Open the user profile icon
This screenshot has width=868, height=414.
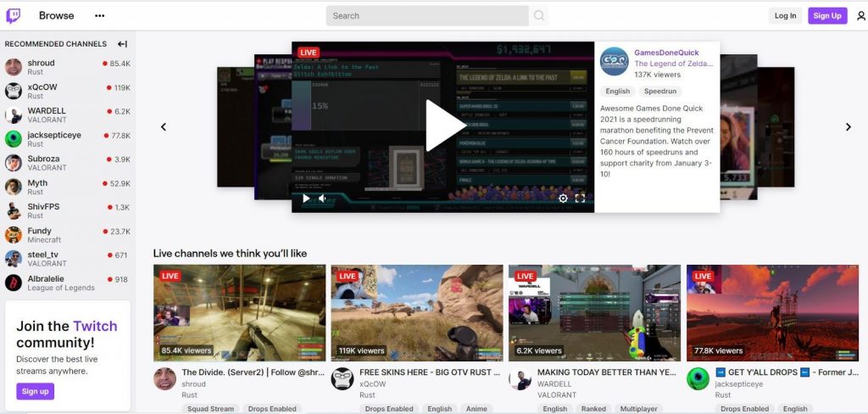861,16
